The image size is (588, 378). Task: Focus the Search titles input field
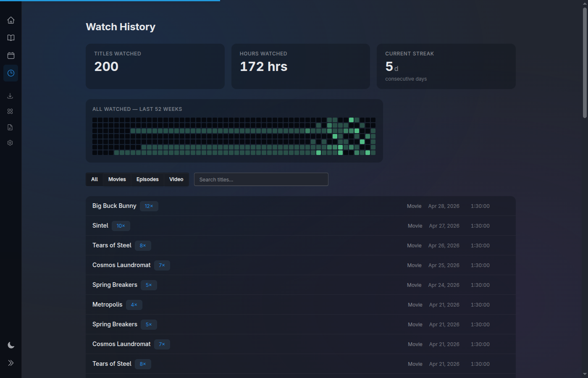tap(261, 179)
